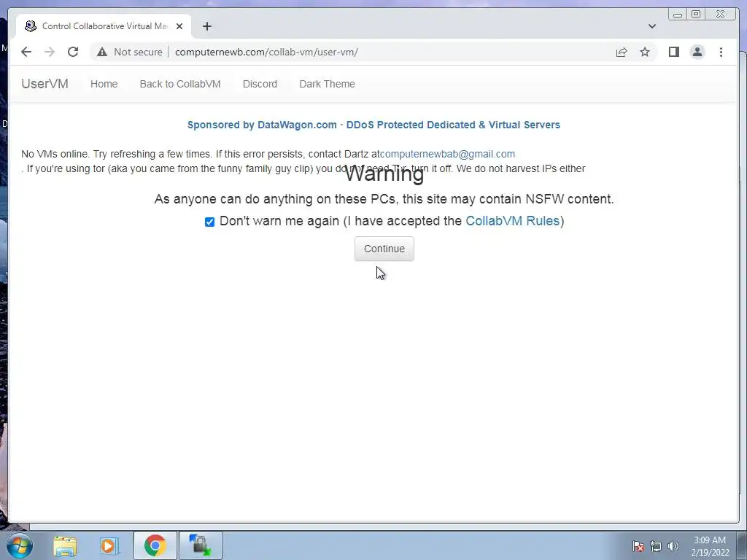Launch Windows Media Player from taskbar
747x560 pixels.
point(109,545)
